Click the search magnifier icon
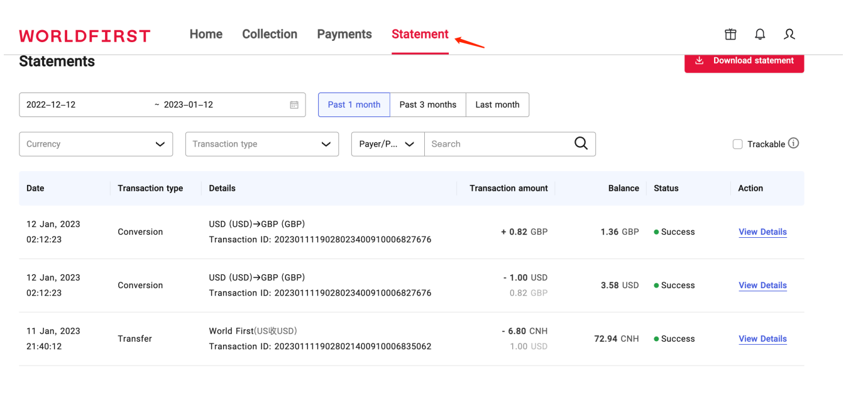This screenshot has width=868, height=409. point(581,143)
